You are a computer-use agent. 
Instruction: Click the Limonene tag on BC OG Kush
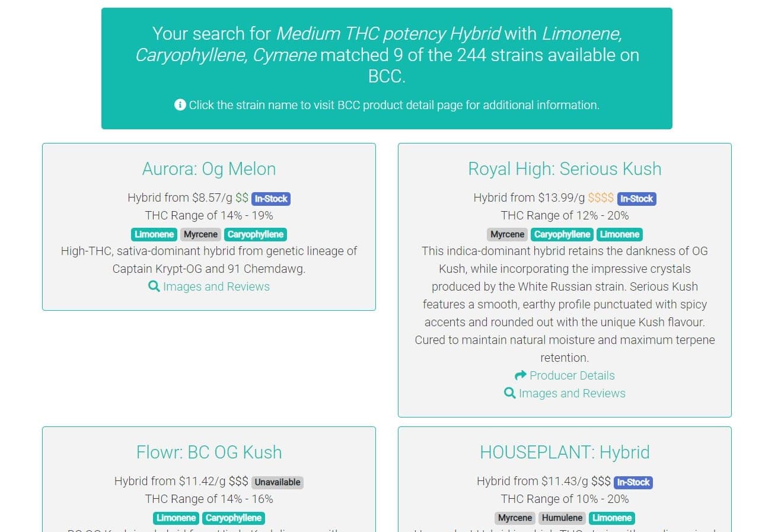click(176, 518)
